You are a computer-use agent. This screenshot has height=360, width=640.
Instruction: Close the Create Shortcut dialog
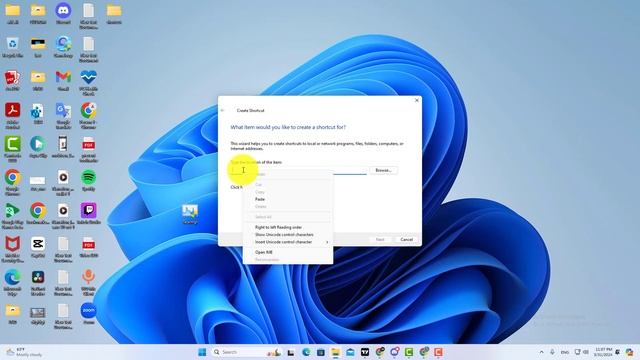pyautogui.click(x=417, y=100)
